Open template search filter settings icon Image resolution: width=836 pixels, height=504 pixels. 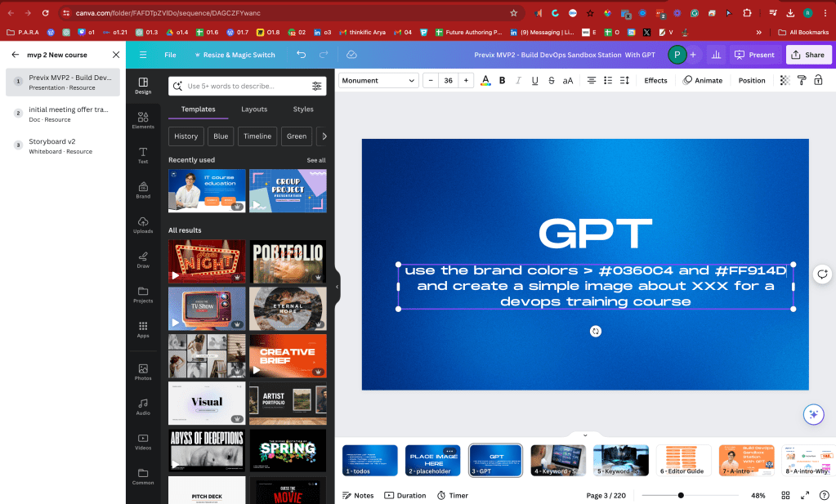pos(317,86)
